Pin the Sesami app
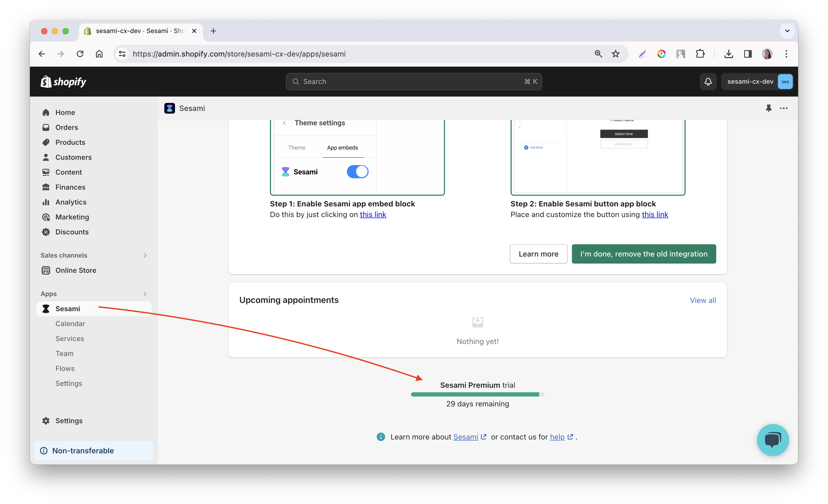The width and height of the screenshot is (828, 504). pyautogui.click(x=769, y=108)
